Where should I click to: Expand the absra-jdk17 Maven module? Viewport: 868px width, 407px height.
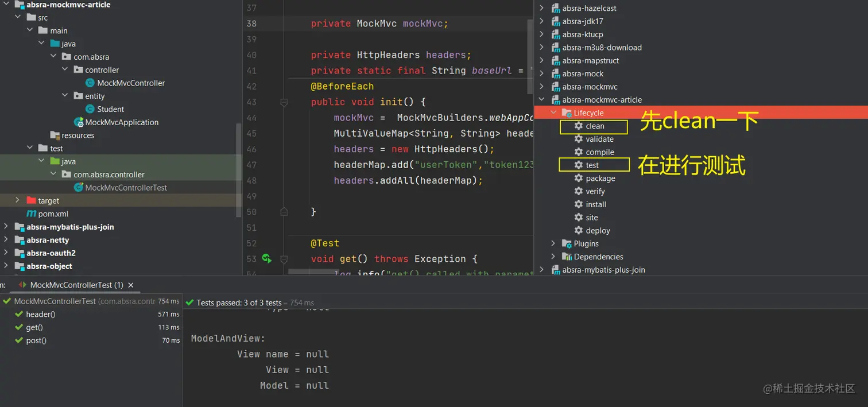542,21
